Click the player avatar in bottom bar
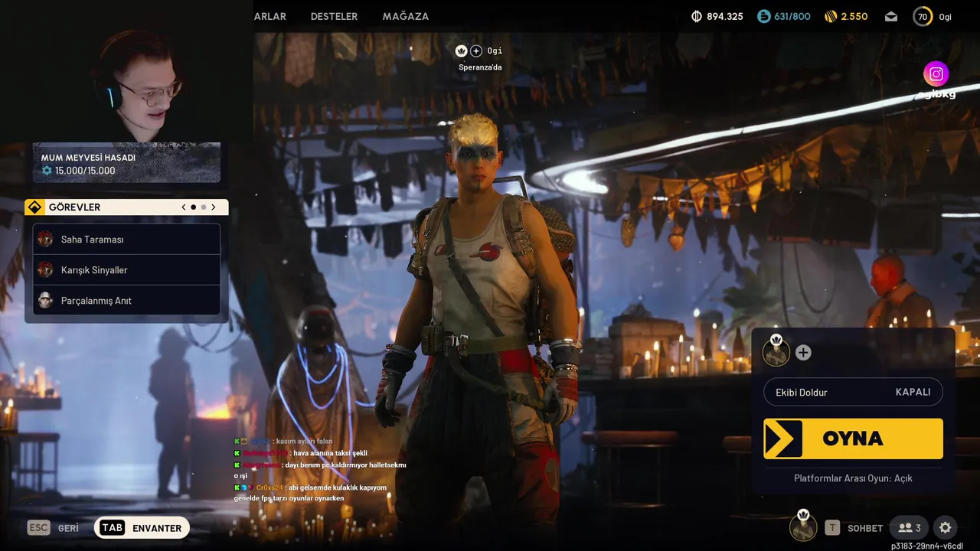The width and height of the screenshot is (980, 551). click(803, 527)
